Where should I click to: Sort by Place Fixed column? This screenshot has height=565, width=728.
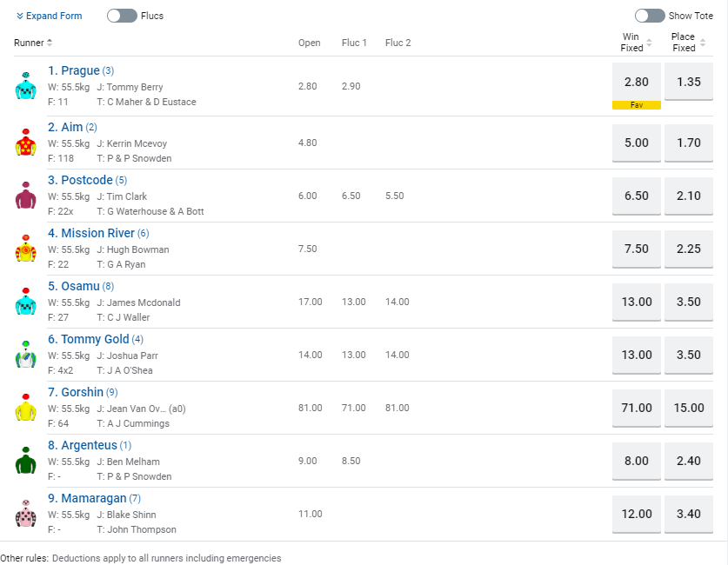click(x=688, y=43)
